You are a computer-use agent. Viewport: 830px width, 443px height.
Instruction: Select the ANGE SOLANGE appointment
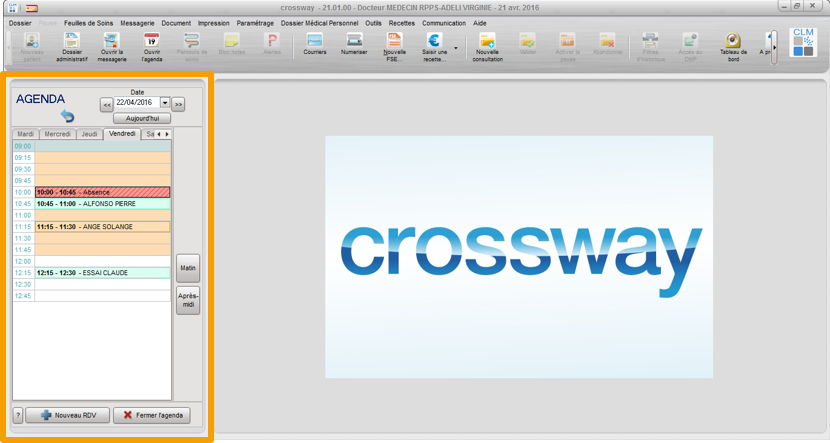coord(103,227)
